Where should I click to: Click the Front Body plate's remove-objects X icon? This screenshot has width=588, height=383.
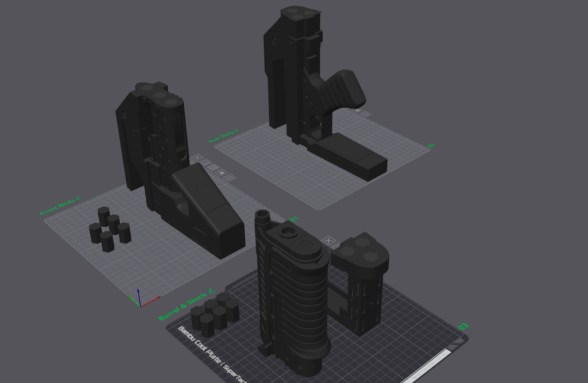click(198, 157)
